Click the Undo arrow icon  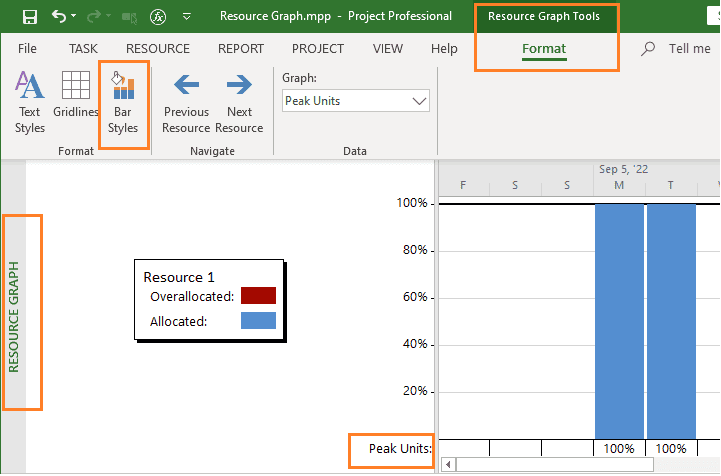(x=58, y=17)
